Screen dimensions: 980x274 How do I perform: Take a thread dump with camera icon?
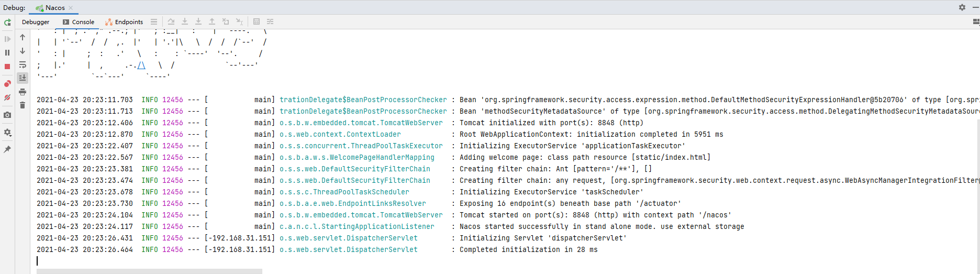[x=7, y=115]
